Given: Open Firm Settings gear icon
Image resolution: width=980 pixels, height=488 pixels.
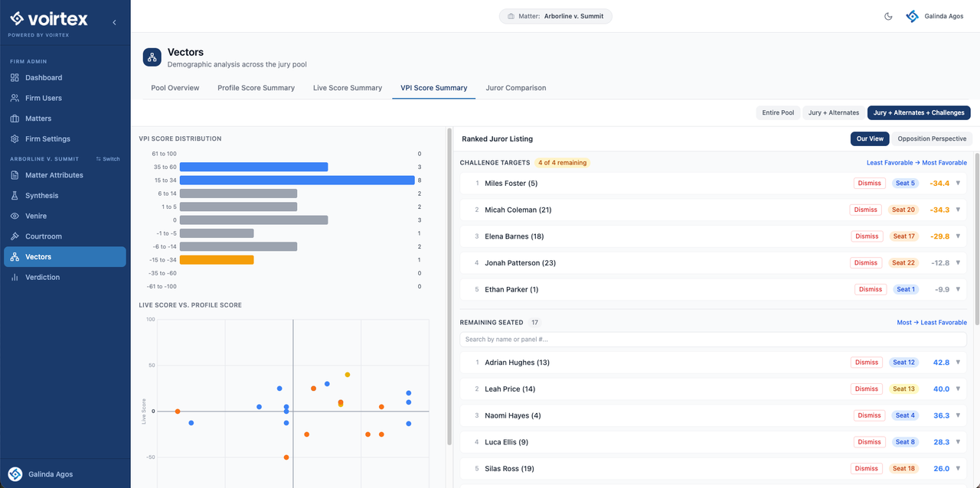Looking at the screenshot, I should click(15, 139).
